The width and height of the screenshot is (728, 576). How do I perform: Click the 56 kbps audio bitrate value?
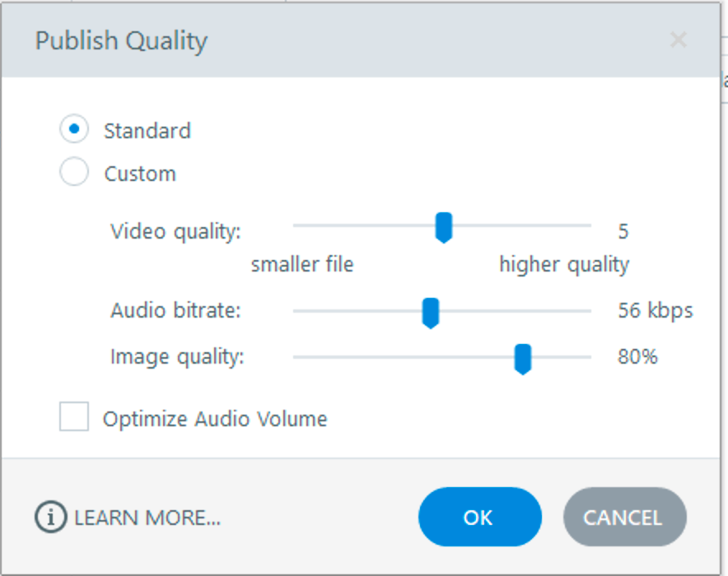pyautogui.click(x=656, y=311)
